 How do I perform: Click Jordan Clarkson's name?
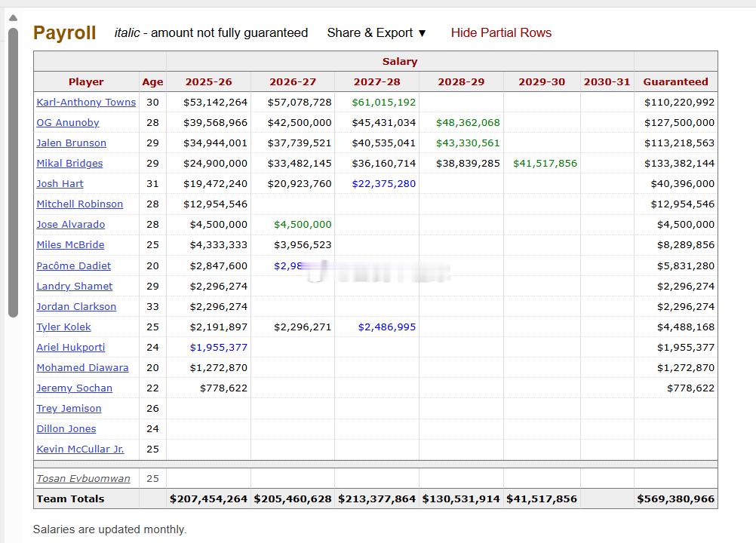click(76, 306)
